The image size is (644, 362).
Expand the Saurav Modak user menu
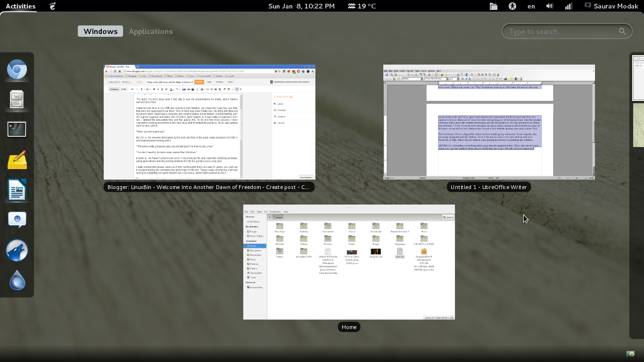pyautogui.click(x=611, y=6)
